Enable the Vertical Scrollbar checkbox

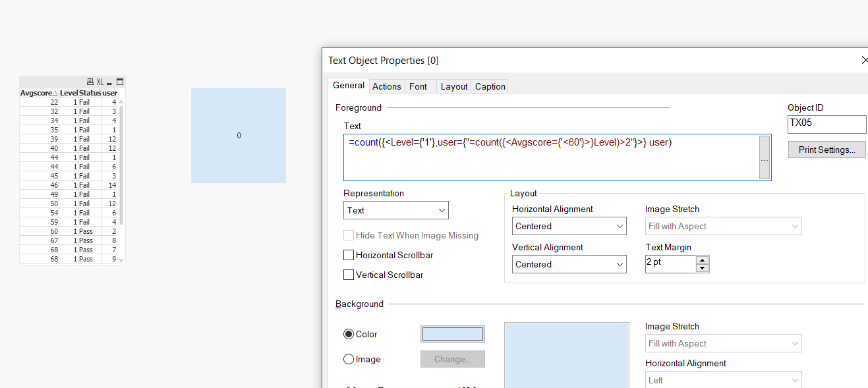coord(349,275)
